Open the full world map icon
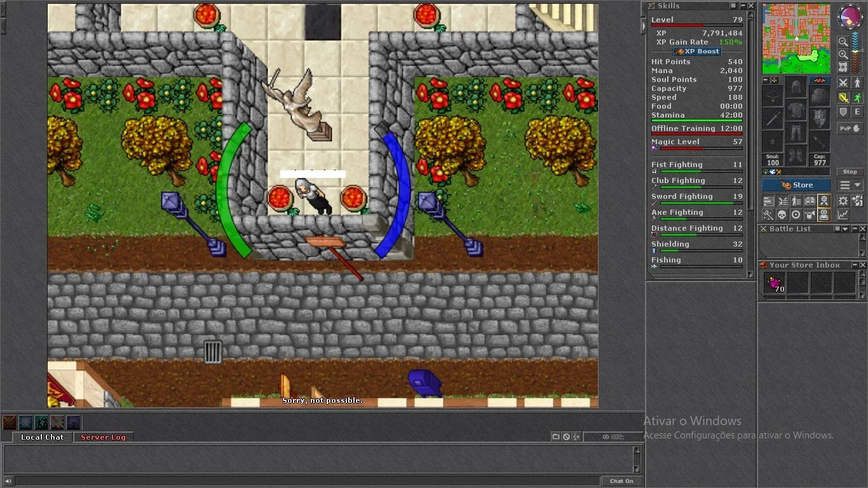The height and width of the screenshot is (488, 868). click(843, 67)
